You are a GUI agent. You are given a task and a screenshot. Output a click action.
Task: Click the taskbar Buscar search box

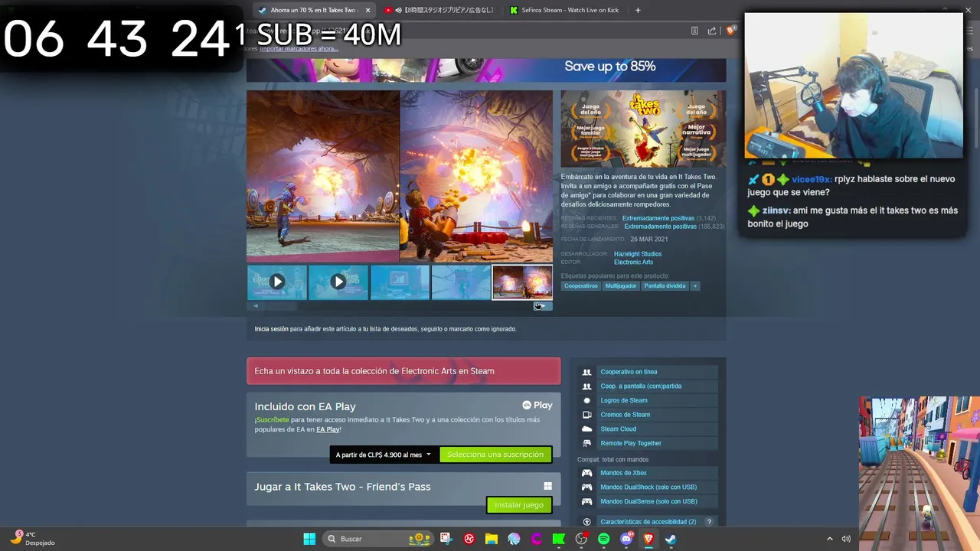coord(379,539)
